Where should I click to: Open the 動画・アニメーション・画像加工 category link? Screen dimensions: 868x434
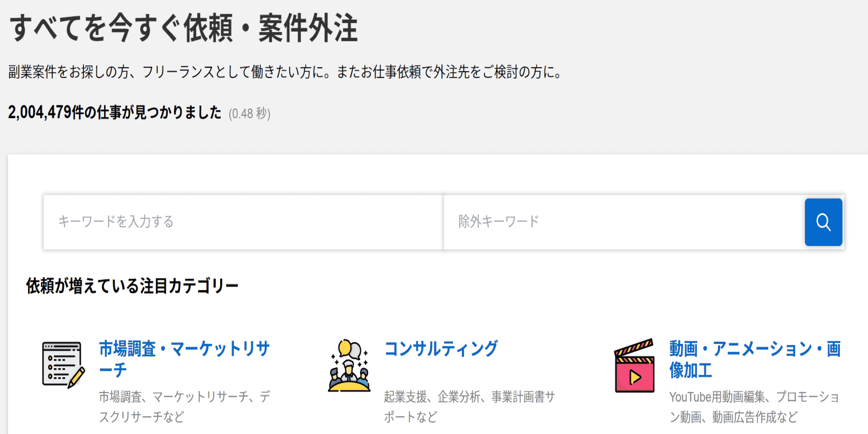(x=755, y=359)
